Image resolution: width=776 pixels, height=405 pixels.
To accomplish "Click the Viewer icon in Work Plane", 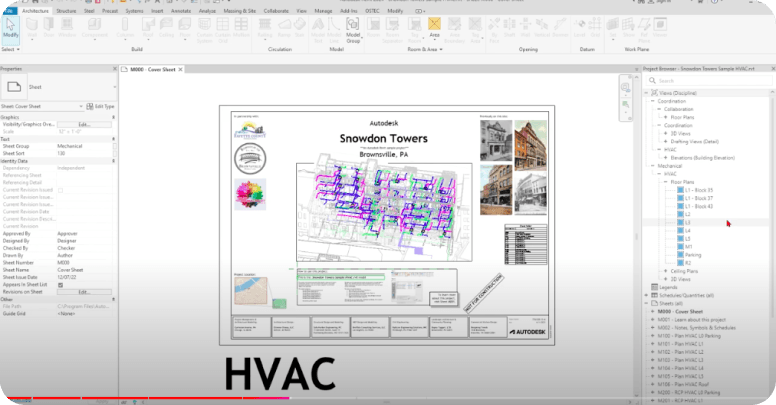I will (660, 27).
